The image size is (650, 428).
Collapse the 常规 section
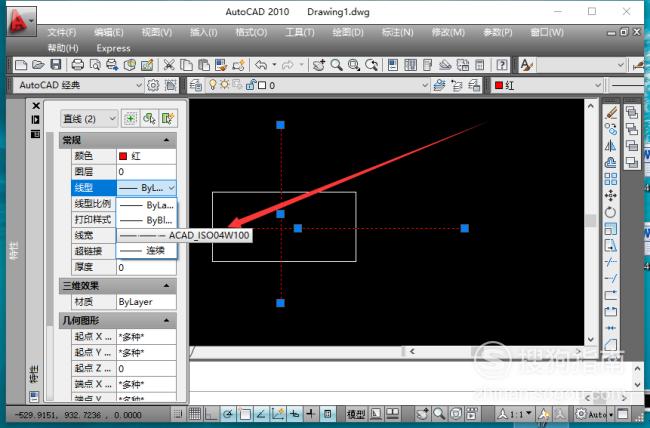point(166,140)
